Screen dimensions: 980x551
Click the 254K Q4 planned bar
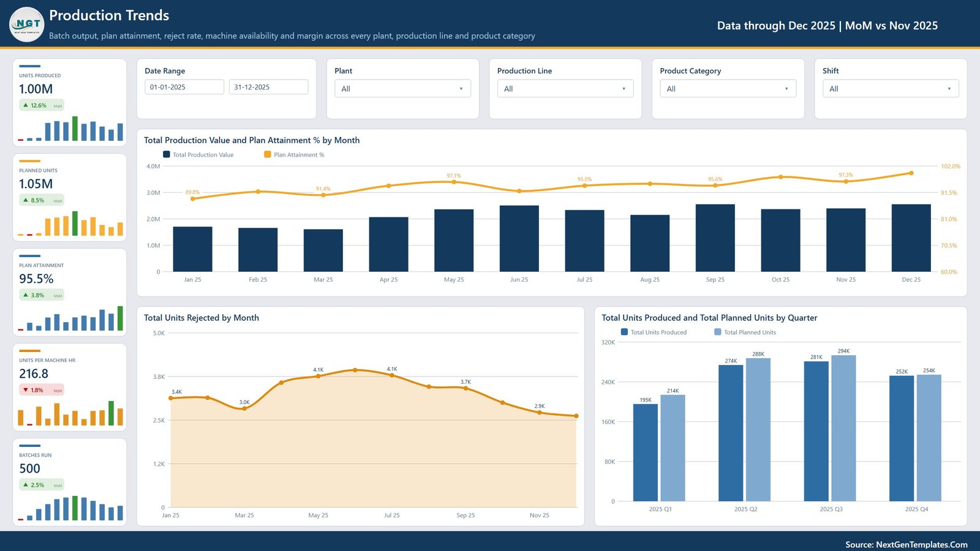pos(929,438)
